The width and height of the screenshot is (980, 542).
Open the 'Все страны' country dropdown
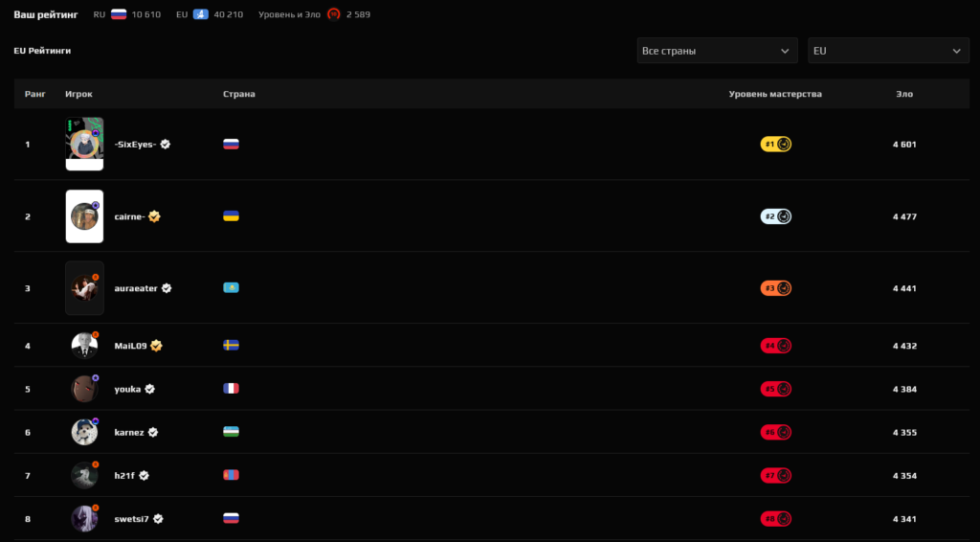[x=717, y=51]
